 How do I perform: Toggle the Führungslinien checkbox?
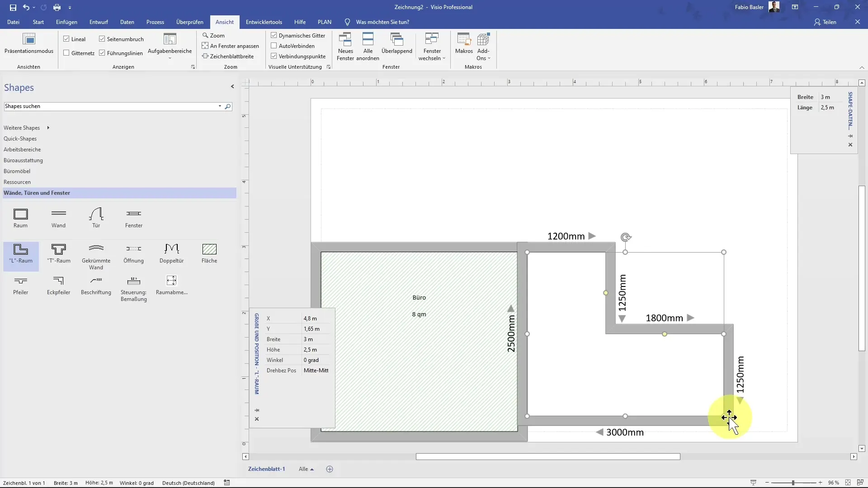coord(102,53)
